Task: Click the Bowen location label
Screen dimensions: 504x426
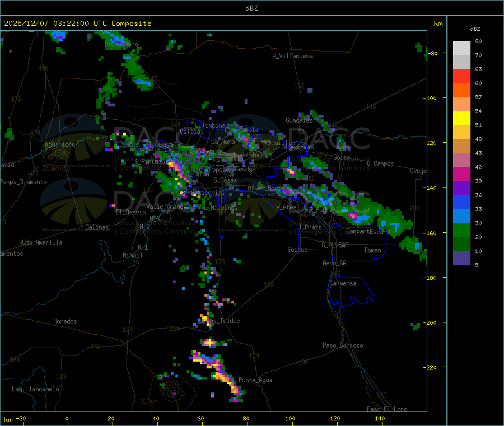Action: [372, 250]
